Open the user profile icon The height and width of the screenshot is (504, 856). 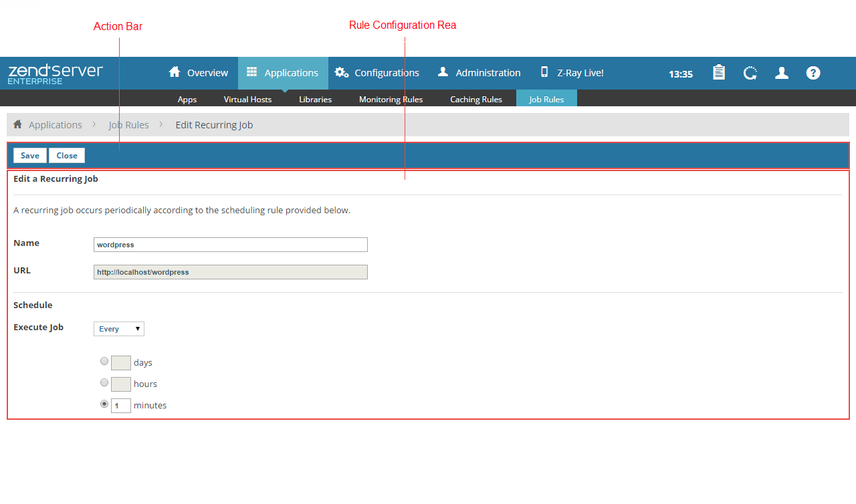click(782, 73)
